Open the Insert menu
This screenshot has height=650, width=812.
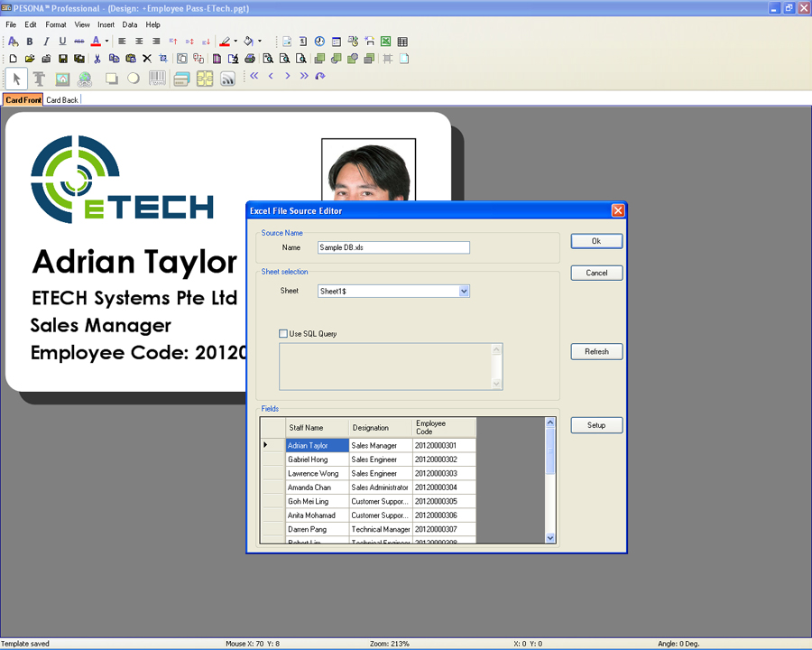106,25
